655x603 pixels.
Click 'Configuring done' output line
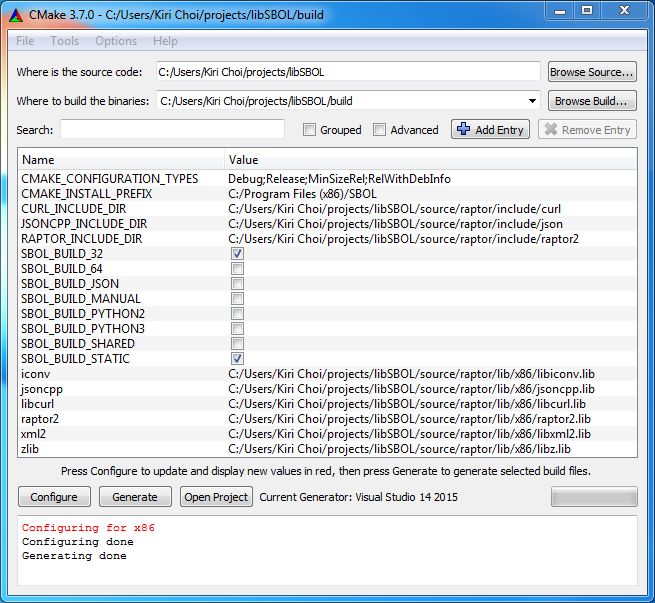point(78,542)
